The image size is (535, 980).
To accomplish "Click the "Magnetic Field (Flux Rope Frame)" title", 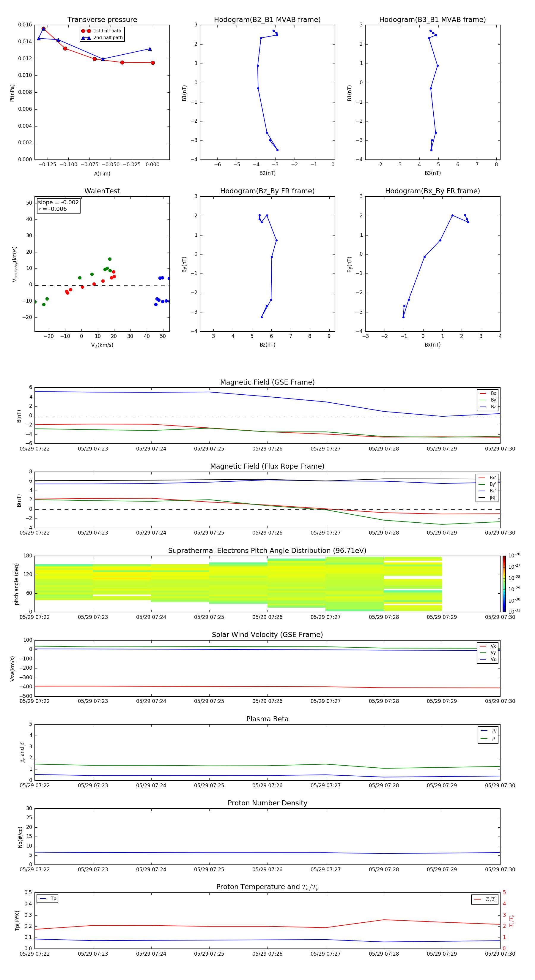I will (267, 466).
